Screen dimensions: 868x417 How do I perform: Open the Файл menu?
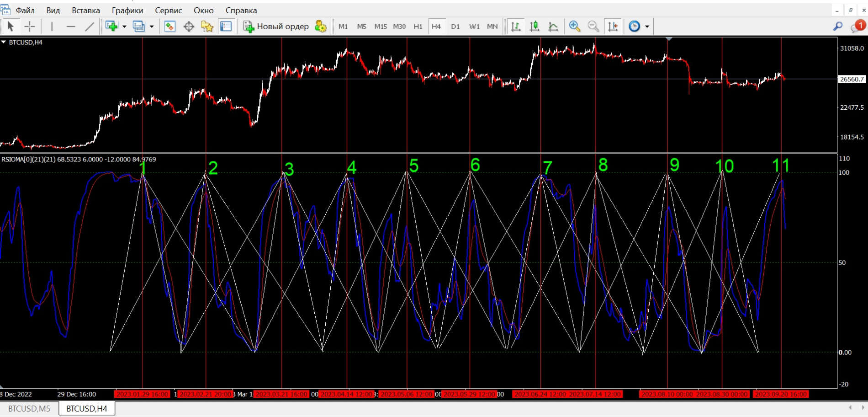(25, 10)
